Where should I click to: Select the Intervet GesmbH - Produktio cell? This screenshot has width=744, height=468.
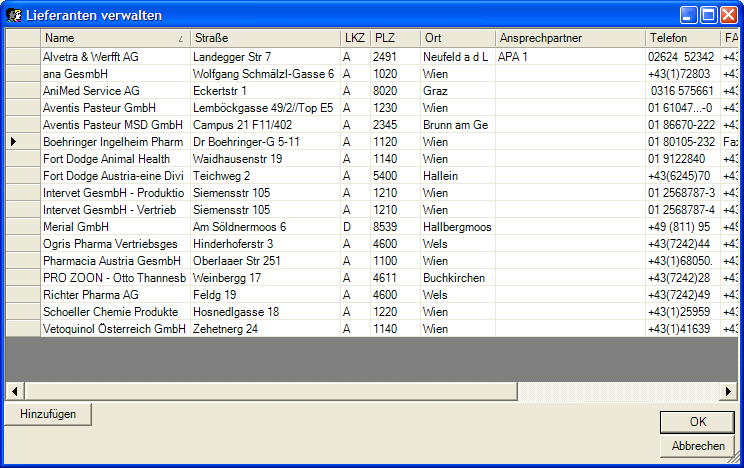tap(115, 193)
